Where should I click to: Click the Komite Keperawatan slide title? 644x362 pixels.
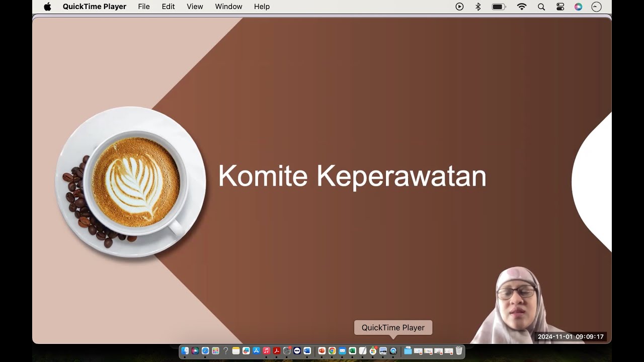coord(352,176)
